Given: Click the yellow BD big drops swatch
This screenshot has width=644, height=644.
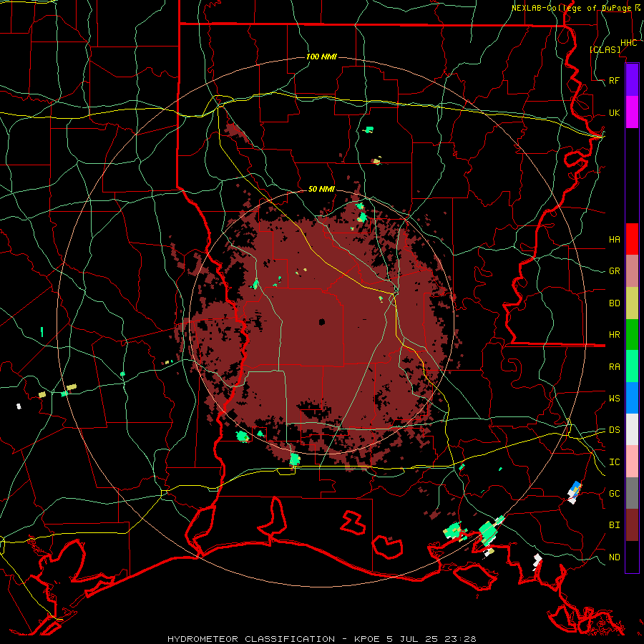Looking at the screenshot, I should click(x=632, y=303).
